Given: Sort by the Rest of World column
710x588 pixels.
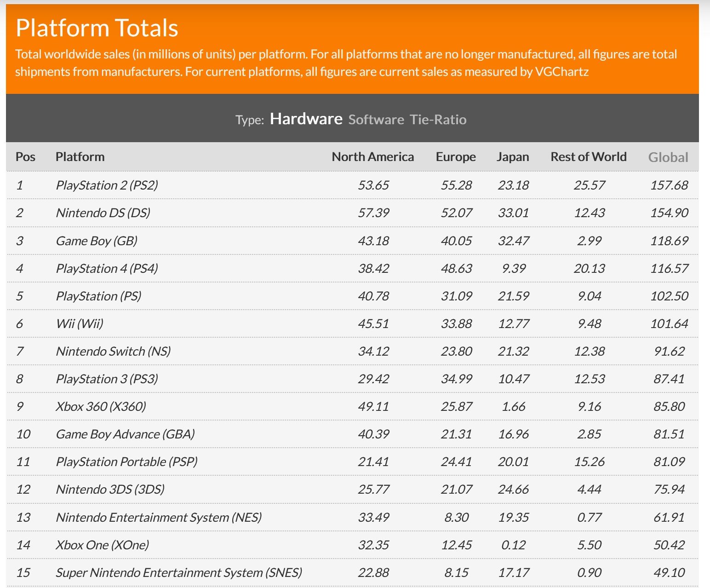Looking at the screenshot, I should (588, 157).
